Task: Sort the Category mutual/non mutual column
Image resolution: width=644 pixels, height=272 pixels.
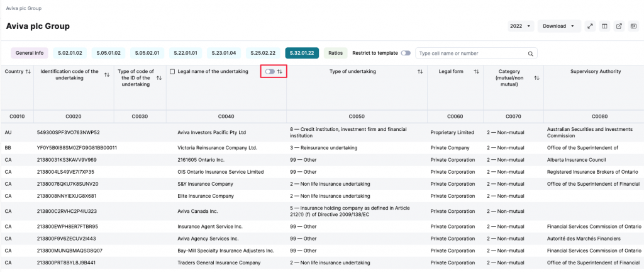Action: coord(536,78)
